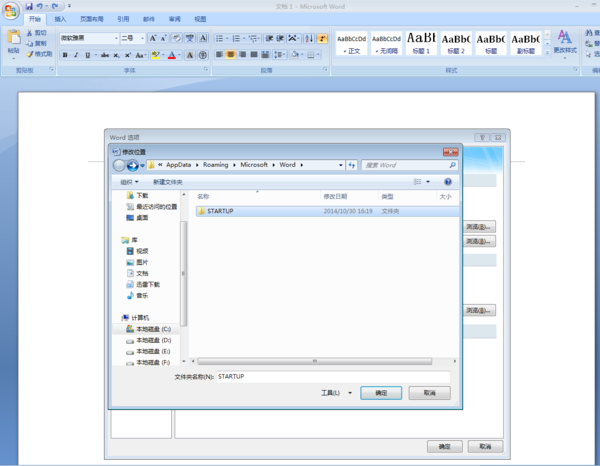The image size is (600, 466).
Task: Select Local Disk (C:) in navigation pane
Action: click(x=148, y=329)
